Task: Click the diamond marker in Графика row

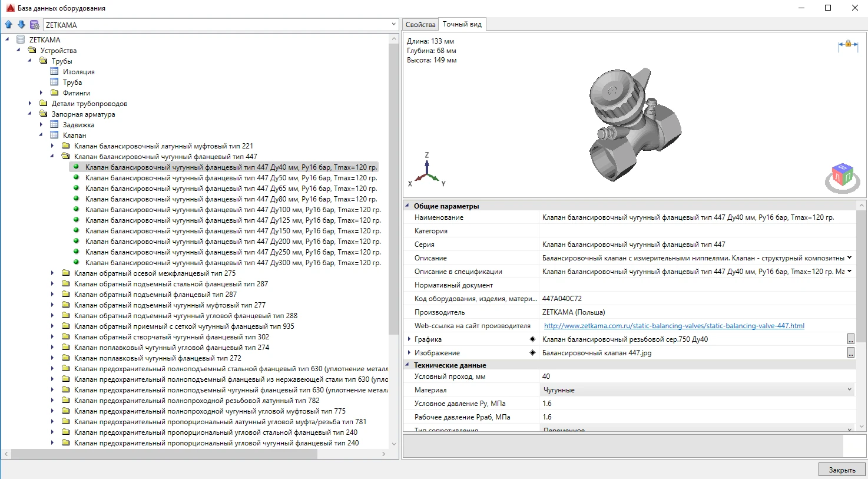Action: pos(532,339)
